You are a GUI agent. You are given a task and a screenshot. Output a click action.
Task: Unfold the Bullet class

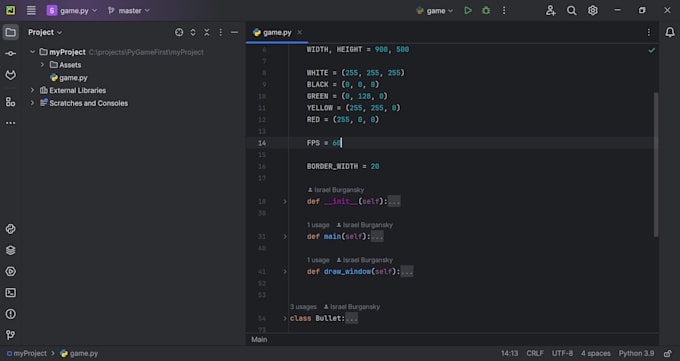(285, 318)
